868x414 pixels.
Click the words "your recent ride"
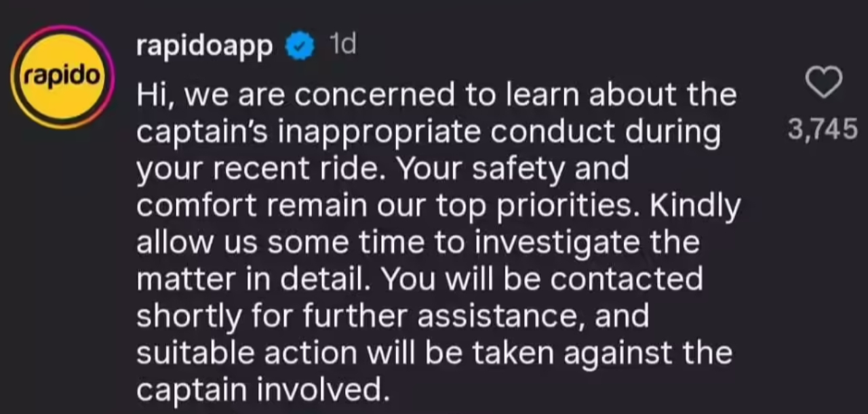[x=261, y=169]
